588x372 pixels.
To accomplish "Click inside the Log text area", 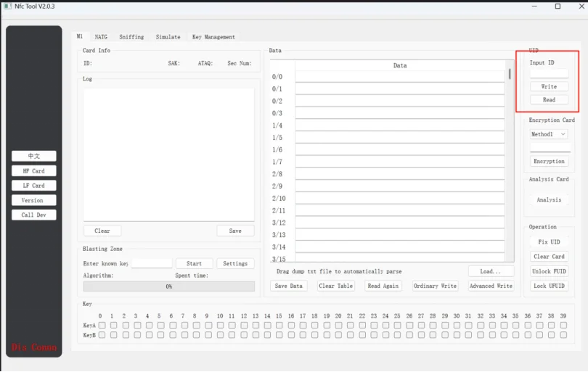I will coord(168,154).
